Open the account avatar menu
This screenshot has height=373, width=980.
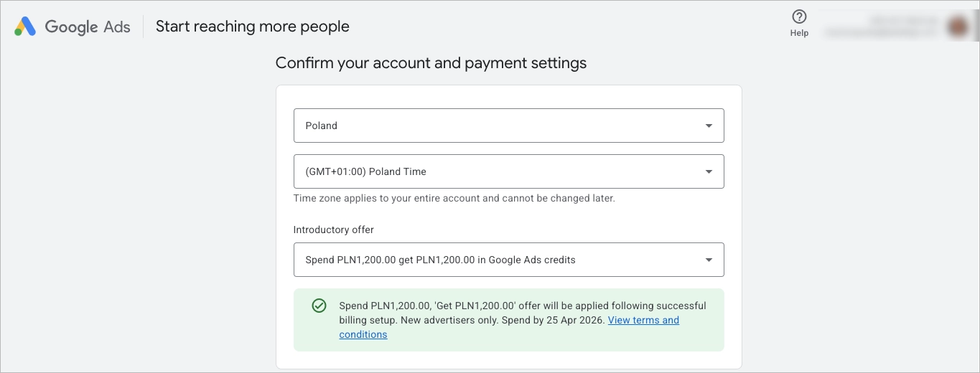point(958,27)
